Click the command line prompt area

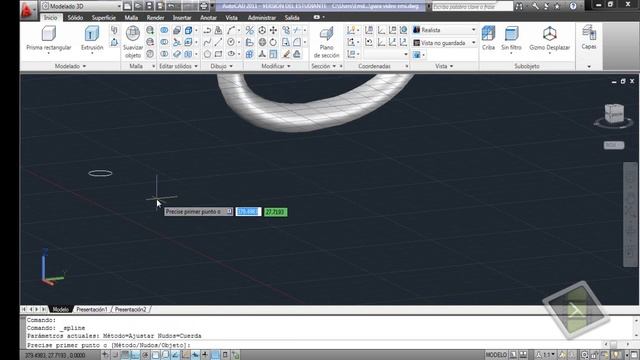(314, 345)
